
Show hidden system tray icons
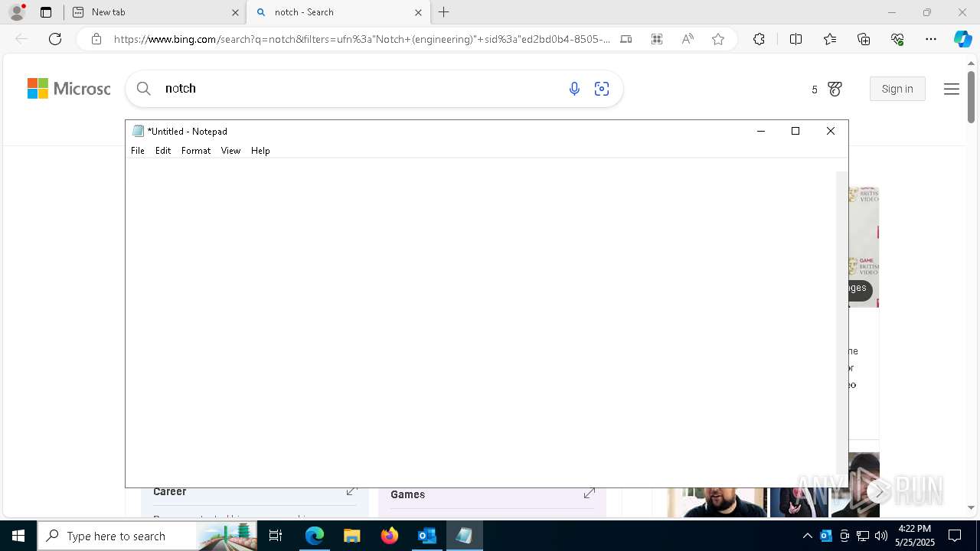click(x=808, y=536)
